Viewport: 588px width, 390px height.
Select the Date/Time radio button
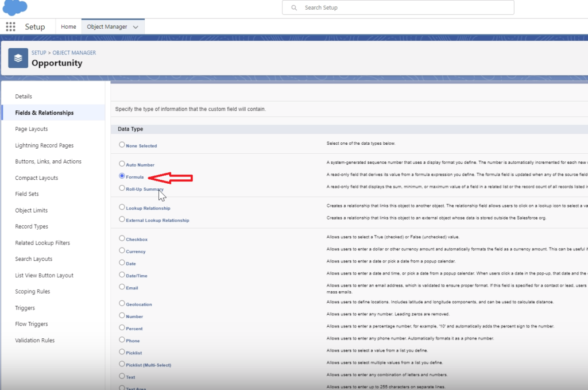[x=122, y=275]
